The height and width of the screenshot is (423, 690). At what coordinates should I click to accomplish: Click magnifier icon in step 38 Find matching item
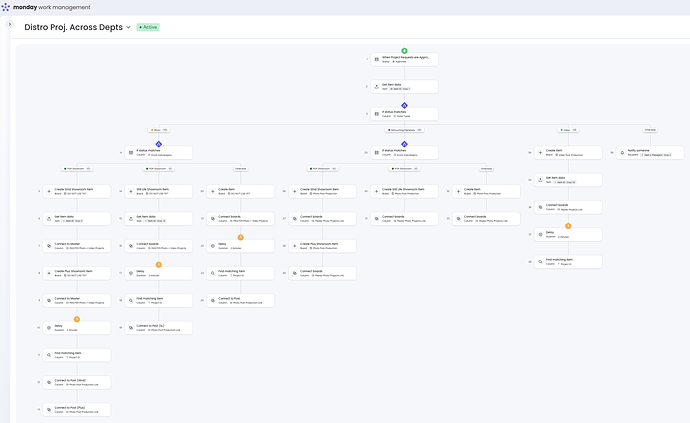coord(540,262)
